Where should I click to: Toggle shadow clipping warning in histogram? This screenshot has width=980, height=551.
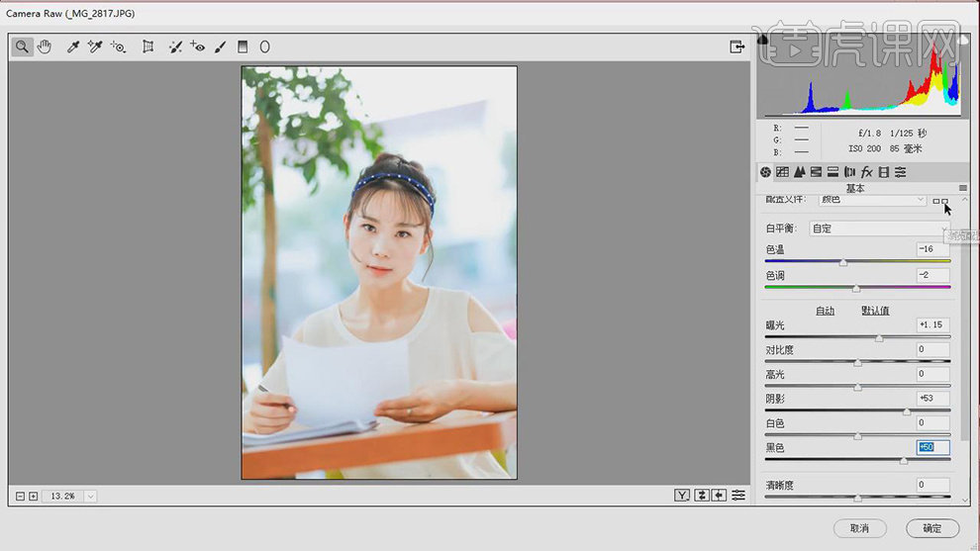click(x=762, y=40)
